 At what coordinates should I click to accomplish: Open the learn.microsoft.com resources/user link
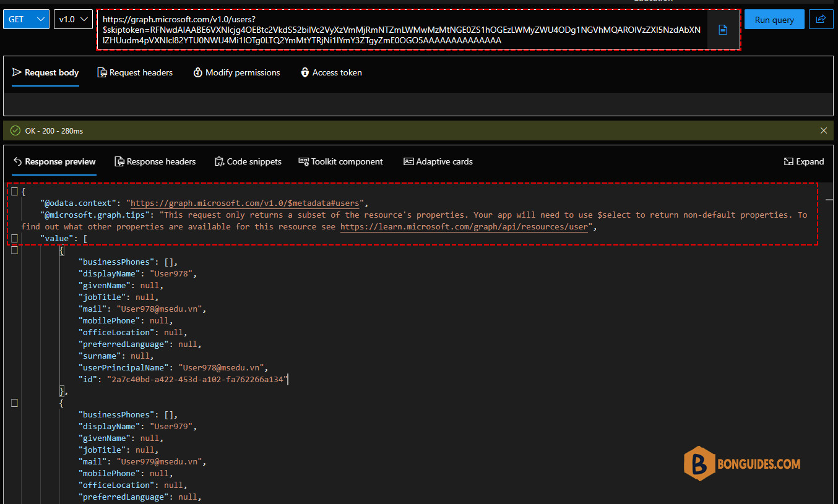[x=464, y=227]
